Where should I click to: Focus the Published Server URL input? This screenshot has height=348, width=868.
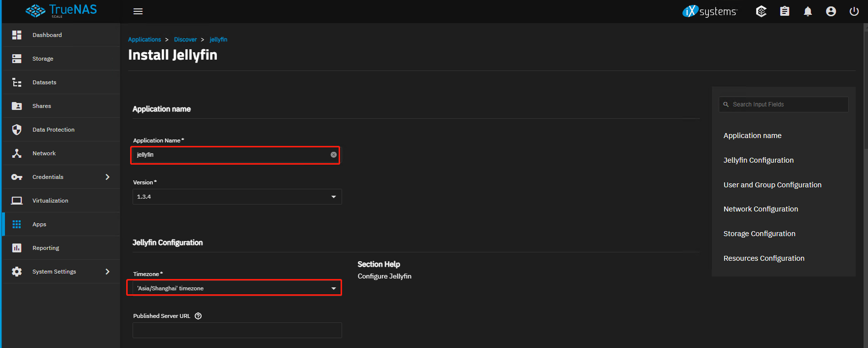pyautogui.click(x=237, y=330)
